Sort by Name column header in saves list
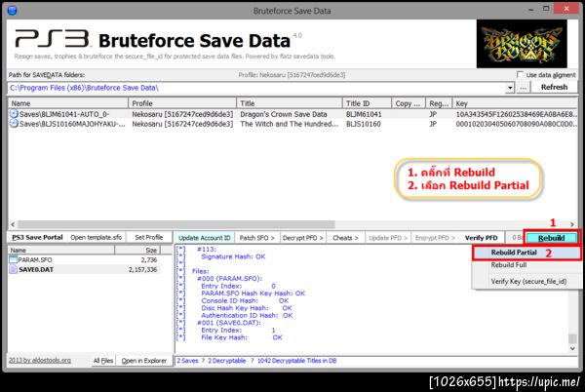 click(68, 103)
